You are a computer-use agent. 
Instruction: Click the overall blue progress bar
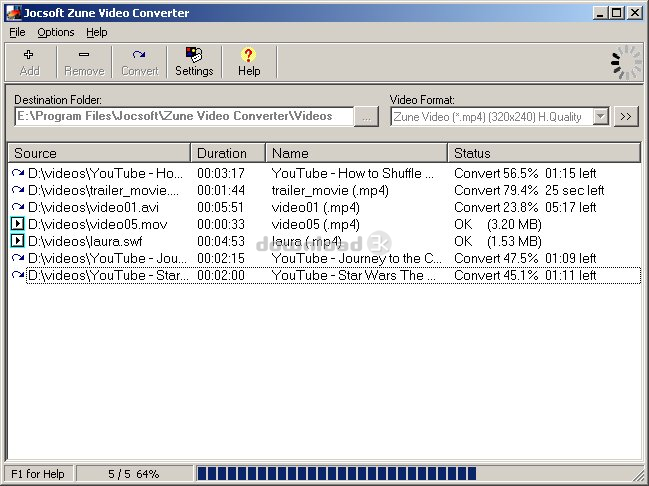337,473
